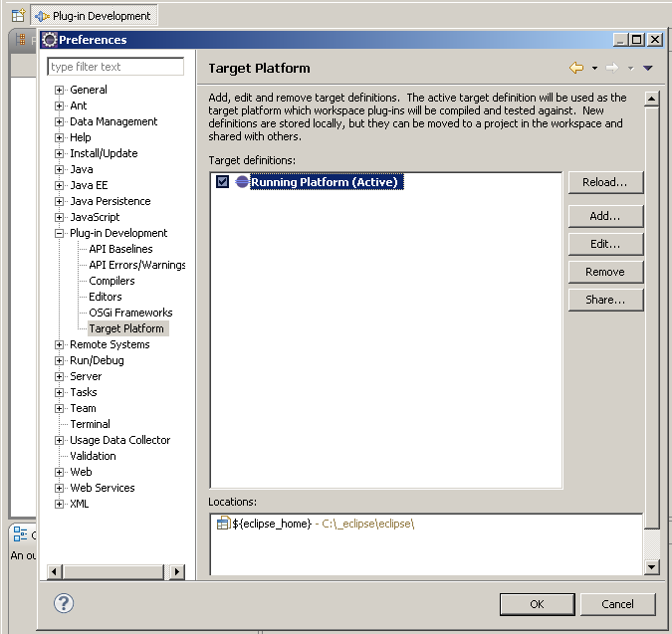Select Java Persistence tree item label

pyautogui.click(x=111, y=201)
